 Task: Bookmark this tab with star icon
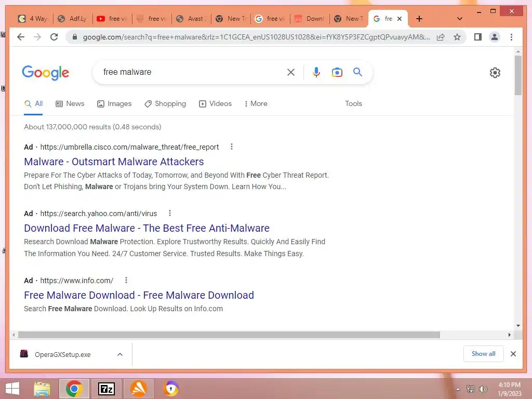click(457, 37)
